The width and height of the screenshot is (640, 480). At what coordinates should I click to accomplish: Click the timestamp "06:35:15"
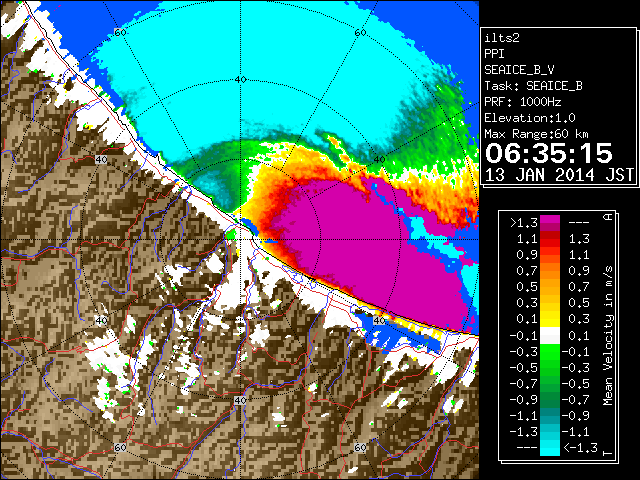point(549,153)
